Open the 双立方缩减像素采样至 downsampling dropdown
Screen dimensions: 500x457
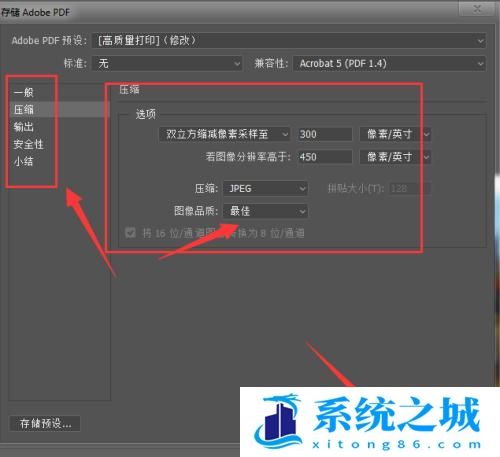(225, 134)
